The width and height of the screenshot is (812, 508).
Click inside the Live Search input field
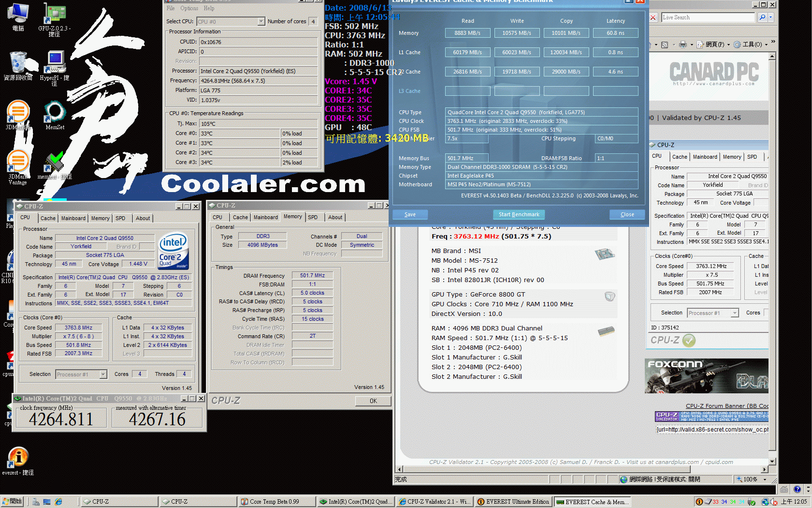tap(708, 17)
